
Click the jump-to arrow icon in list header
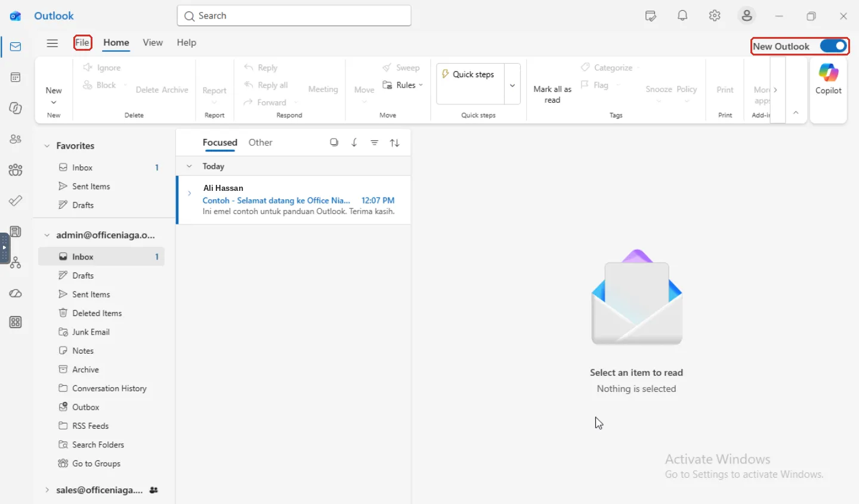(355, 143)
